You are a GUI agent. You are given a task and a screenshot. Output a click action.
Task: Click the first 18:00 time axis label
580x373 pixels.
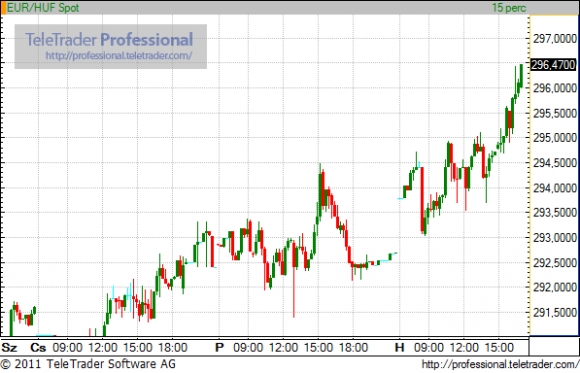[173, 348]
